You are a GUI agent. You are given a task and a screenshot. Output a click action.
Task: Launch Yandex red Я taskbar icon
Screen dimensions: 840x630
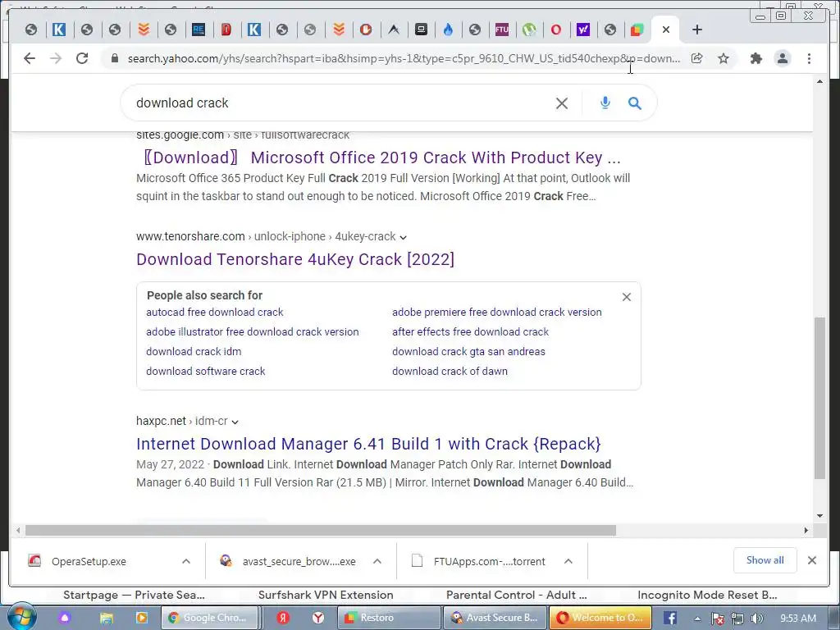pyautogui.click(x=283, y=618)
